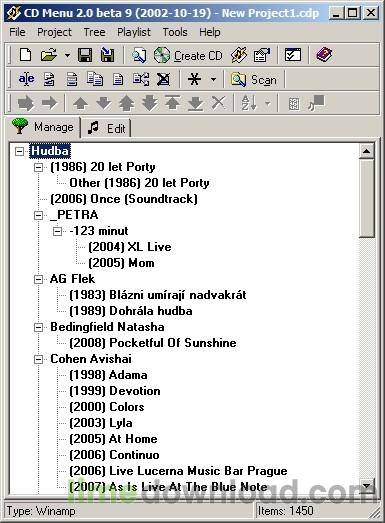Click the tree scrollbar up arrow
Screen dimensions: 385x523
pos(366,151)
